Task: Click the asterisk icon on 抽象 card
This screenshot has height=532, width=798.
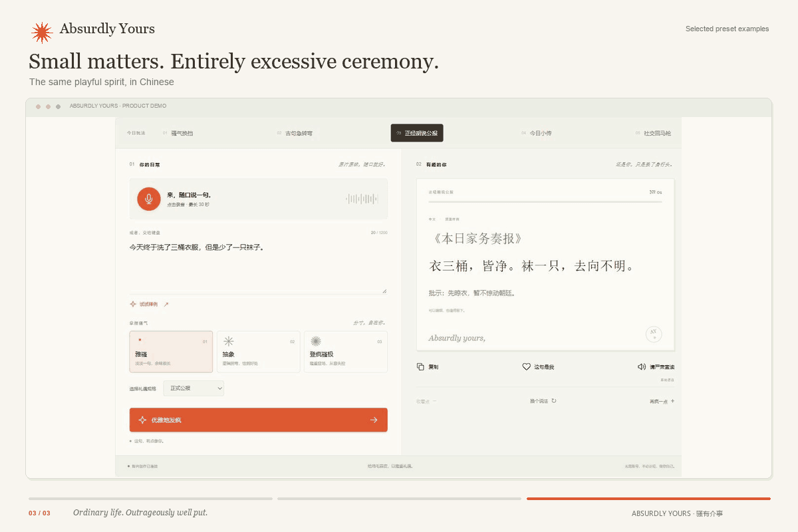Action: pos(229,341)
